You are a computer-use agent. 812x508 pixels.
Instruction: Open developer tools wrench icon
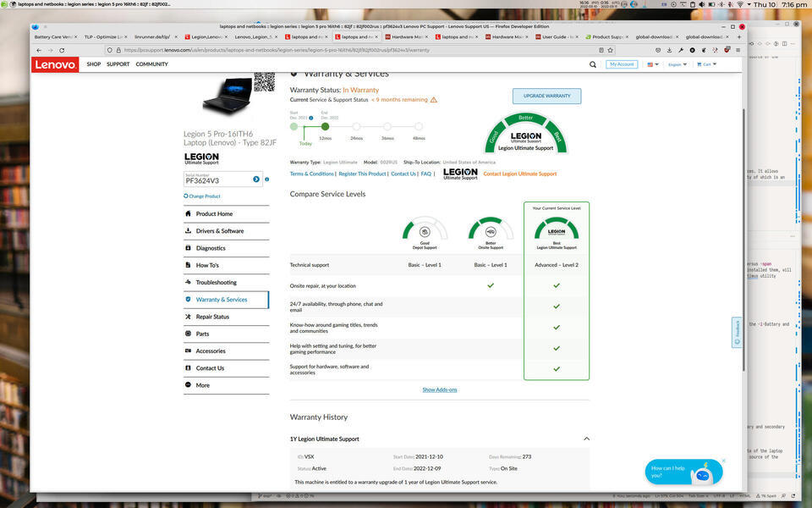(x=680, y=50)
